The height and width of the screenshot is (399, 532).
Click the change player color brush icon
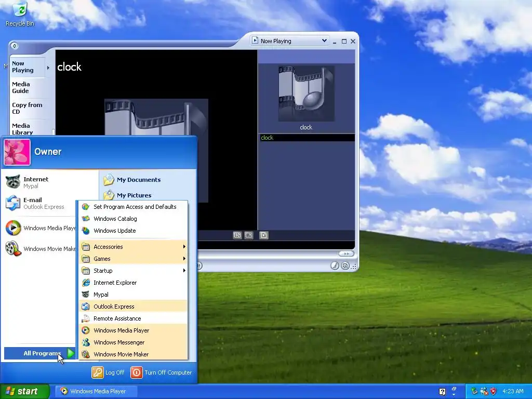click(335, 265)
